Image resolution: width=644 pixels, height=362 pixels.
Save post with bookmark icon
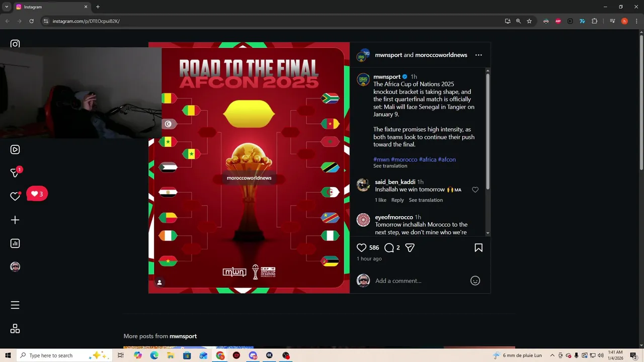click(478, 247)
